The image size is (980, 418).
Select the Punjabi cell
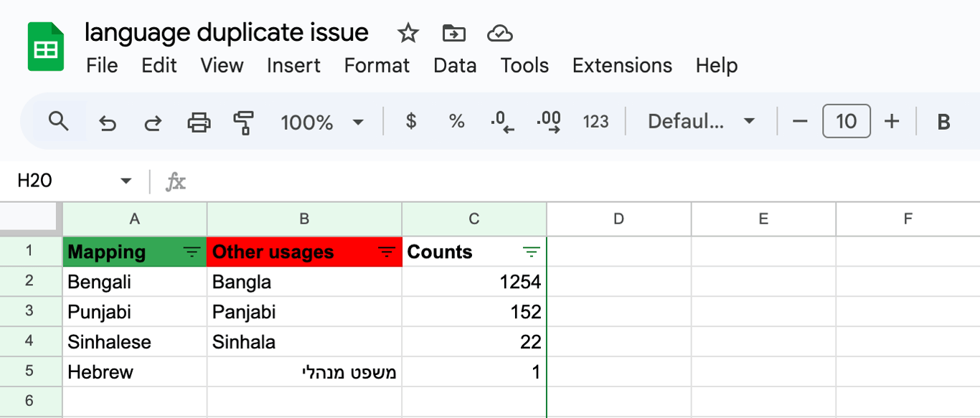tap(135, 312)
